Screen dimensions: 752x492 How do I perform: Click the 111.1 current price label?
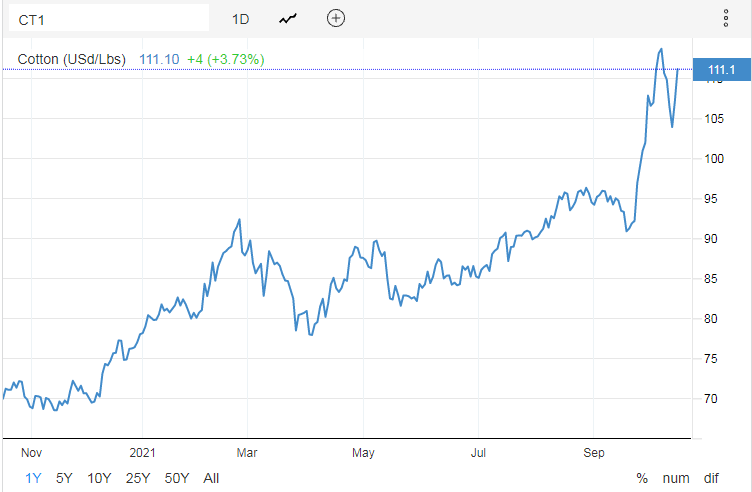click(x=722, y=70)
